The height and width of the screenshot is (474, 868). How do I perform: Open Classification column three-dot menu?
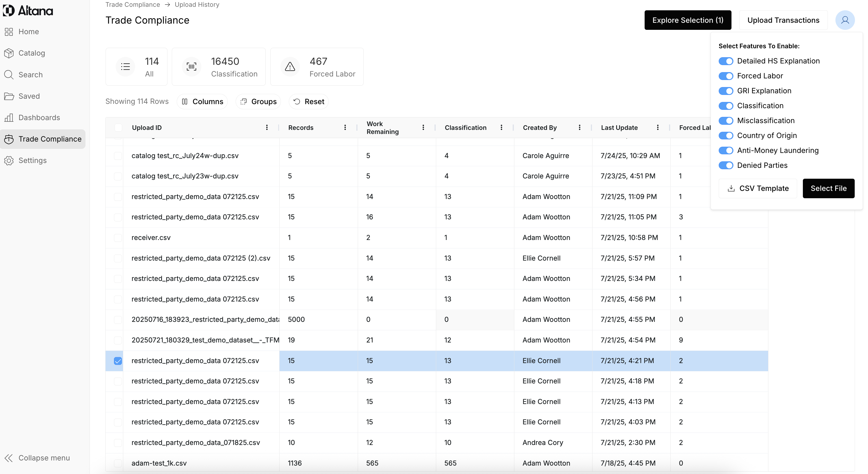pyautogui.click(x=501, y=128)
